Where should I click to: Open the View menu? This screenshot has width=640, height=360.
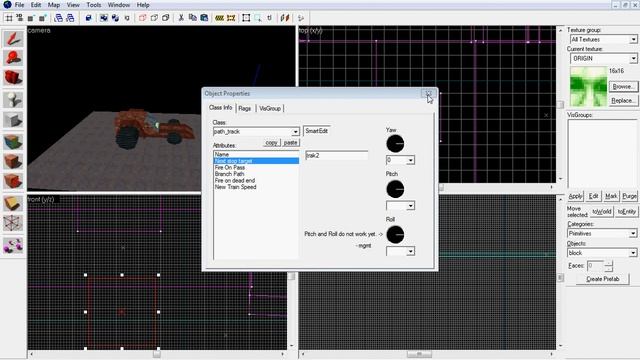[73, 5]
